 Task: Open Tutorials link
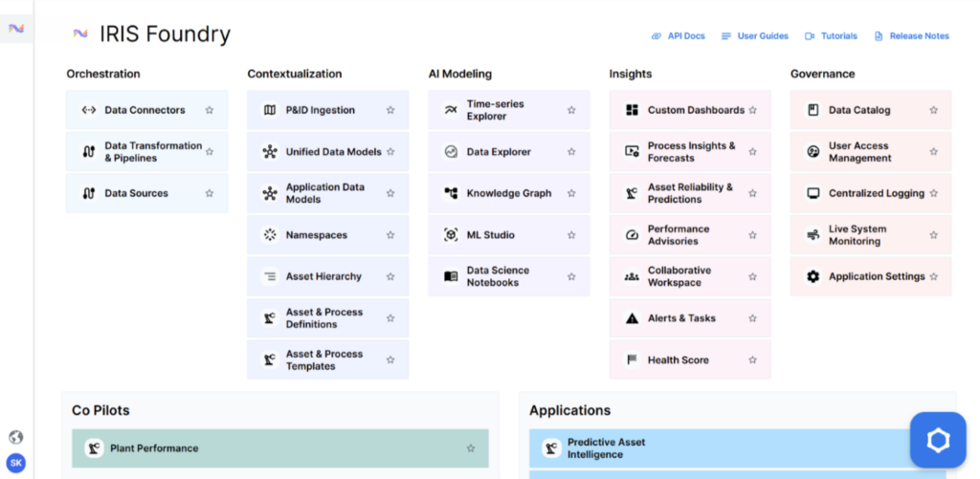pyautogui.click(x=831, y=36)
